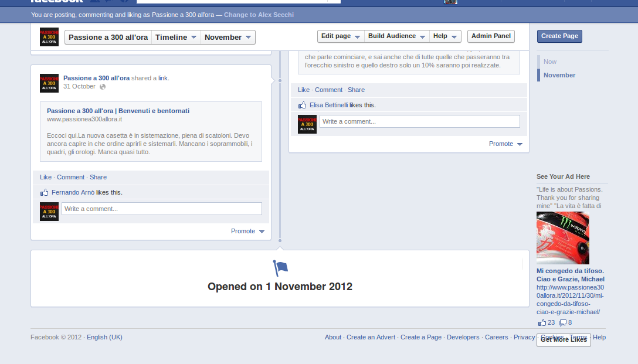Jump to Now in timeline navigation
This screenshot has height=364, width=638.
coord(550,62)
